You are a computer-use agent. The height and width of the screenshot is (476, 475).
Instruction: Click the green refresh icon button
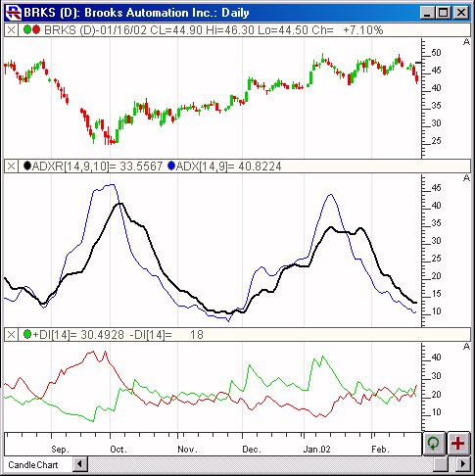pos(434,444)
